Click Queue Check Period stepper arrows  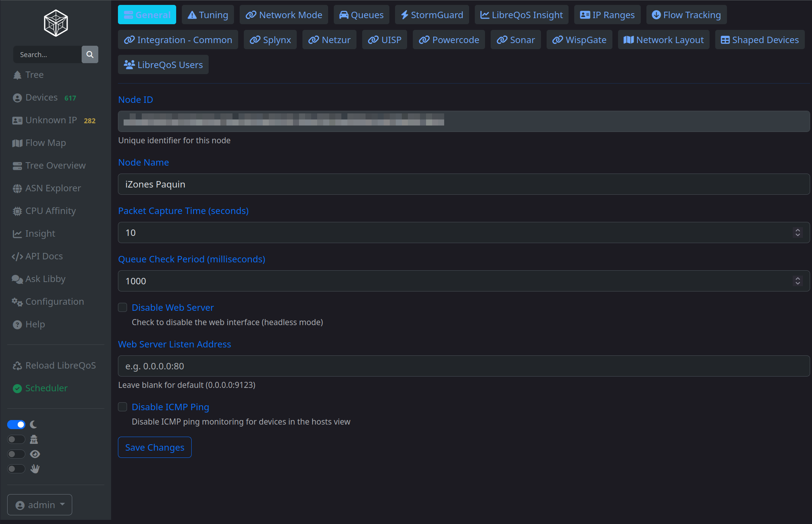point(798,281)
